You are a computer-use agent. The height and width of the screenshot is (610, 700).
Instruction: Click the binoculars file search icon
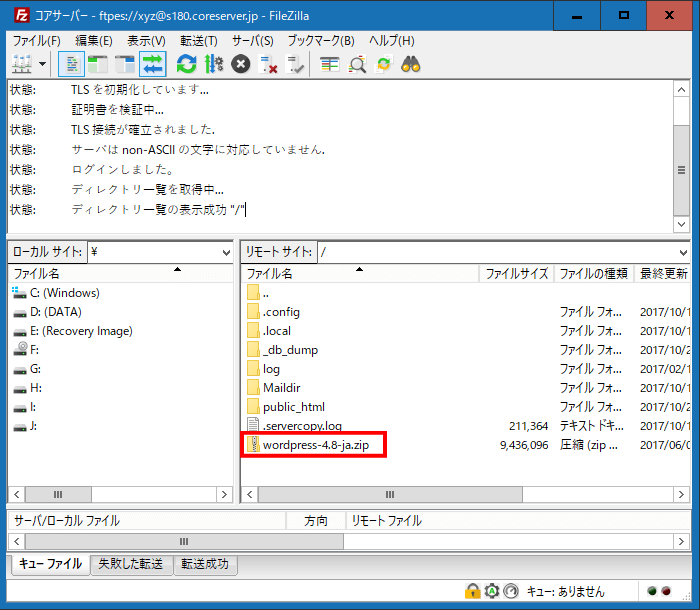click(x=411, y=64)
